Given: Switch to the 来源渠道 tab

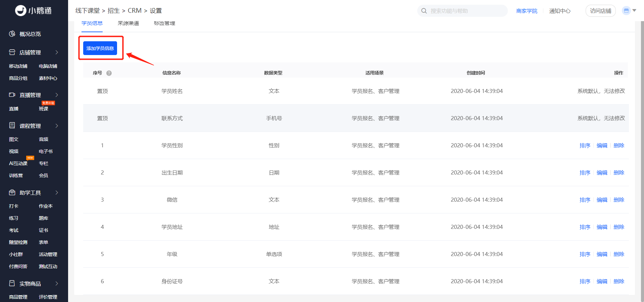Looking at the screenshot, I should tap(128, 23).
